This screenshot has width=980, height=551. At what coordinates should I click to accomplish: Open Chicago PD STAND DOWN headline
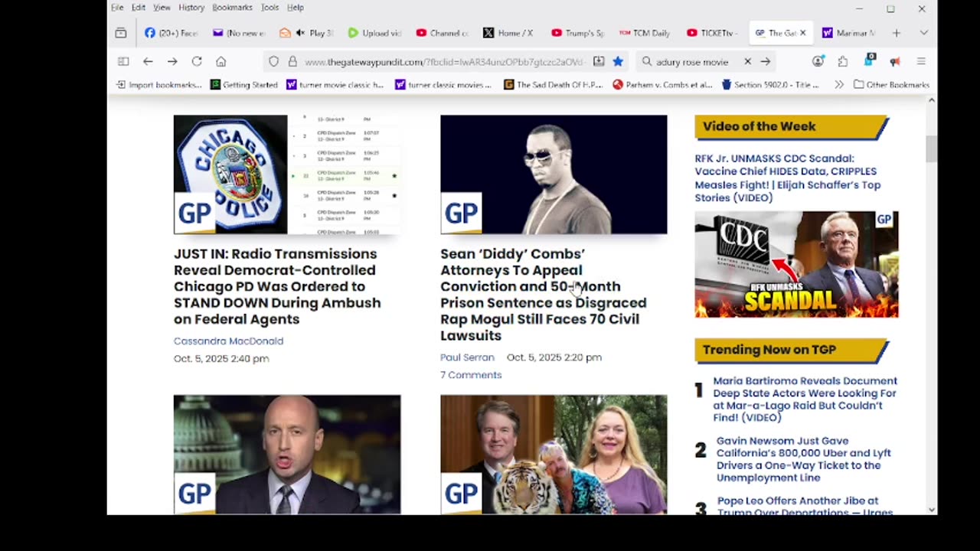pyautogui.click(x=277, y=286)
